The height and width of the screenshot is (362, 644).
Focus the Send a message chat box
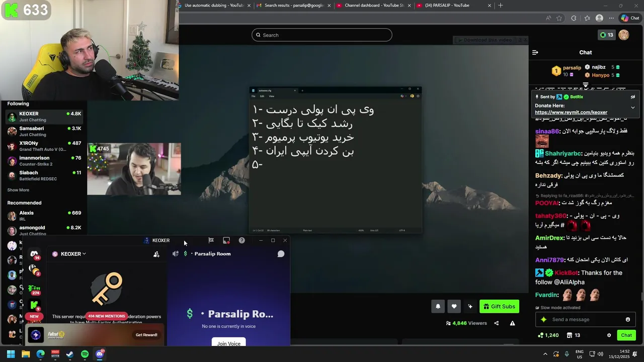click(x=586, y=319)
